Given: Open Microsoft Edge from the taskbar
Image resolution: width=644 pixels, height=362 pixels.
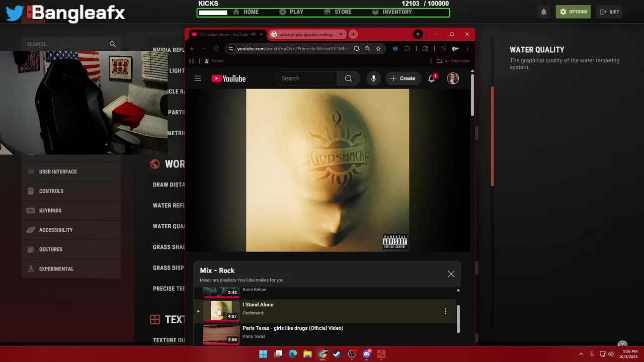Looking at the screenshot, I should pyautogui.click(x=293, y=354).
